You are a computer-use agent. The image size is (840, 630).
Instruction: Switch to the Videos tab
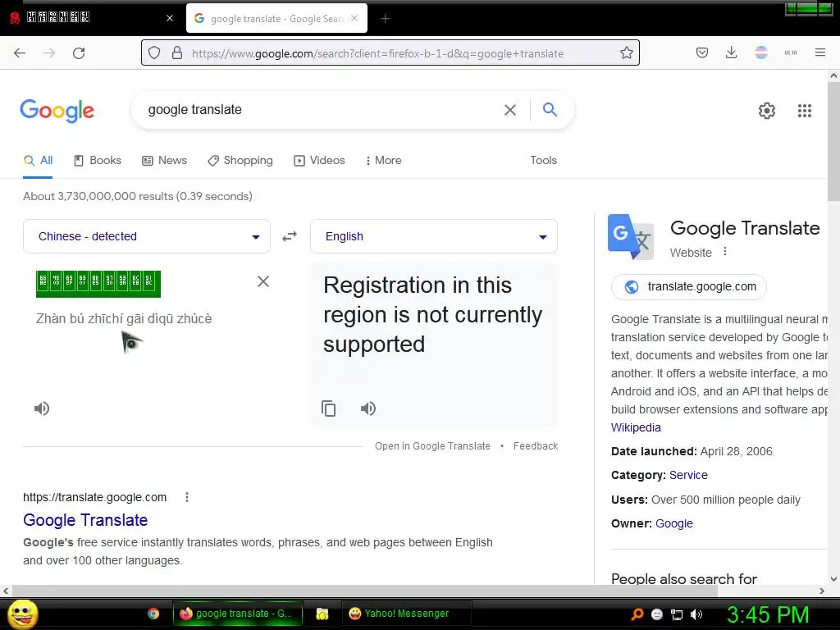pyautogui.click(x=319, y=160)
